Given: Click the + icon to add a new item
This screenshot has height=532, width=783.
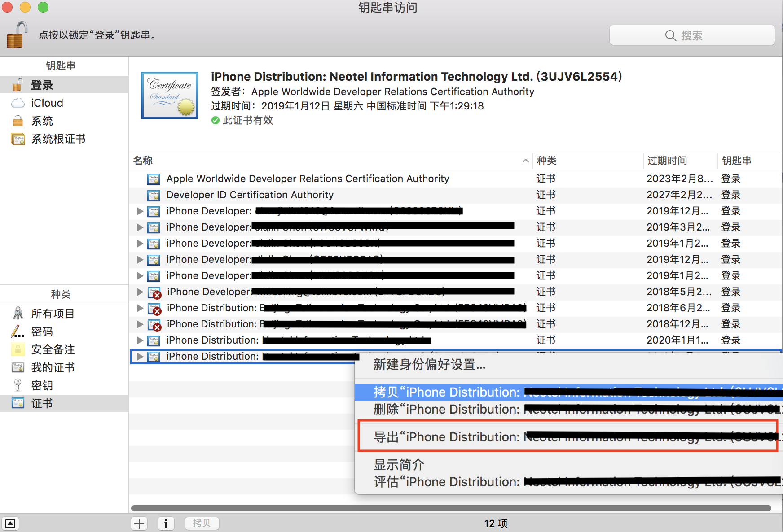Looking at the screenshot, I should (x=139, y=523).
